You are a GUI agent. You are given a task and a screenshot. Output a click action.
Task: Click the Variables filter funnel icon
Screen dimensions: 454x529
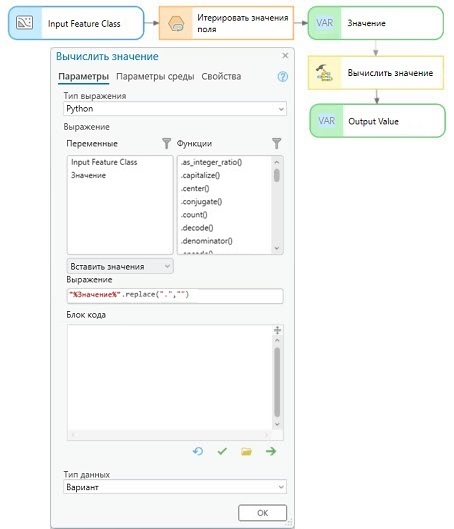coord(166,143)
